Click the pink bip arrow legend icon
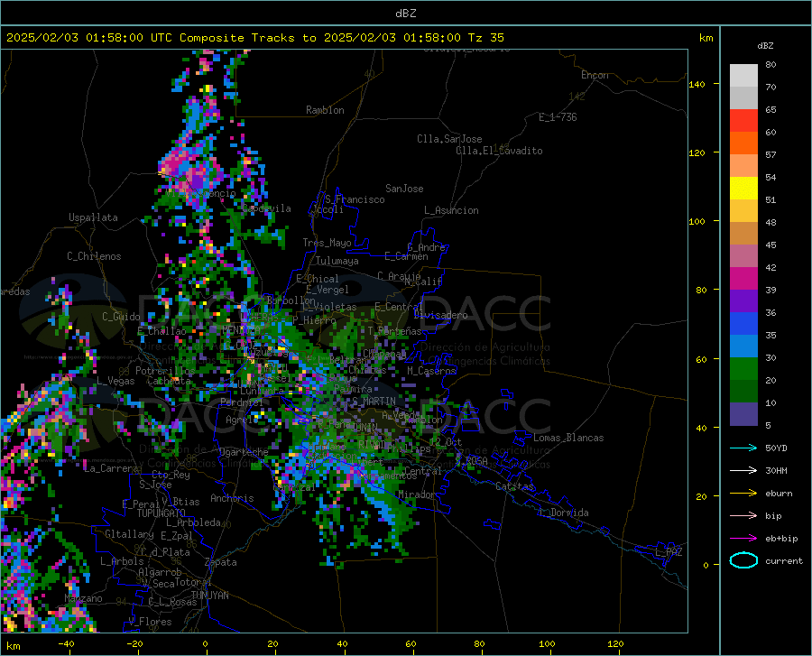The width and height of the screenshot is (812, 656). tap(743, 516)
